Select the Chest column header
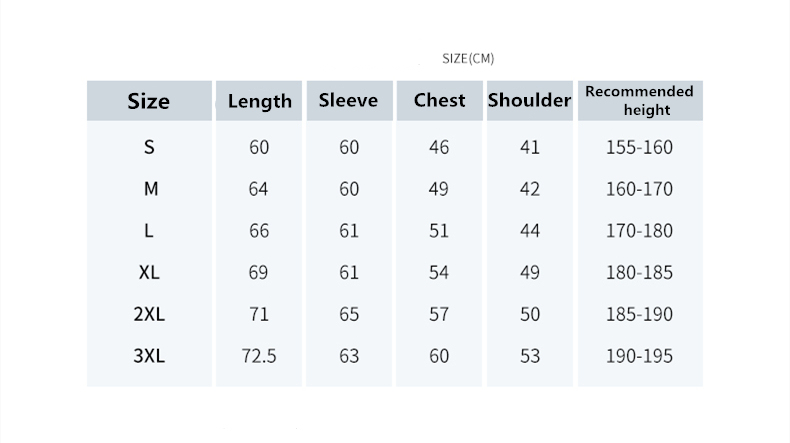 pyautogui.click(x=439, y=100)
